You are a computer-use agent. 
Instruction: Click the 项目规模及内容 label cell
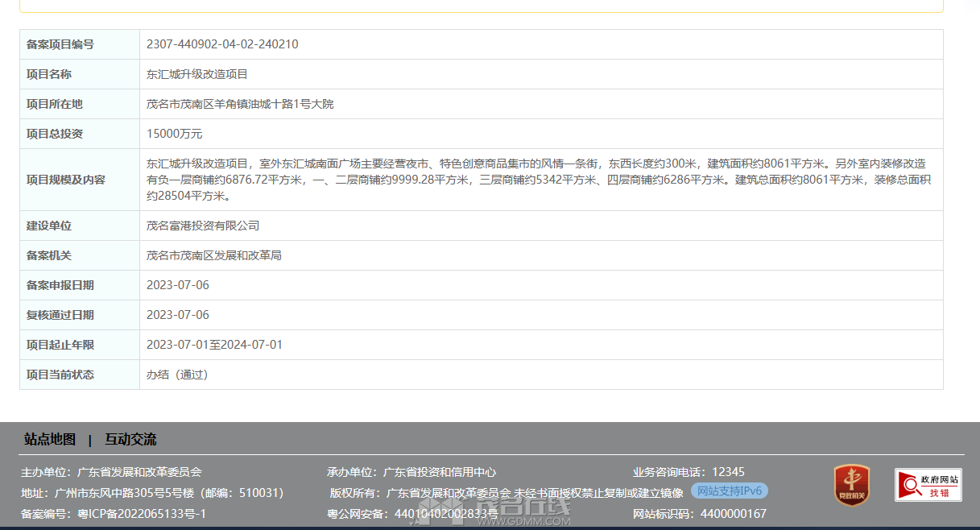80,180
